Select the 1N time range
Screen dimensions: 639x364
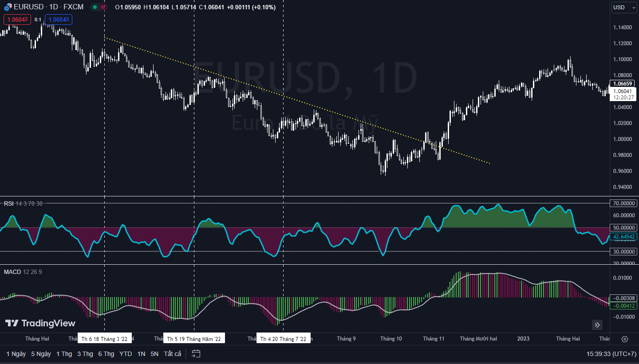pyautogui.click(x=141, y=354)
